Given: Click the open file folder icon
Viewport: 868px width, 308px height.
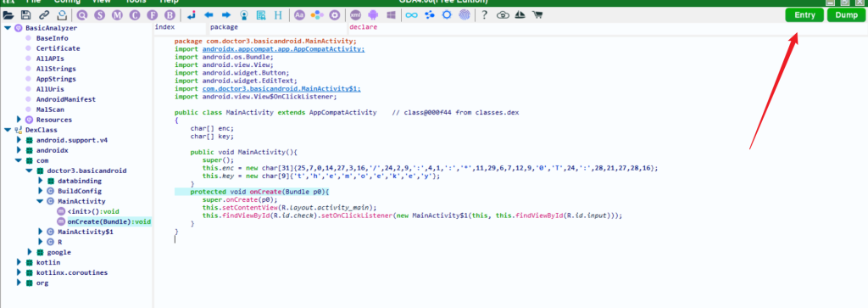Looking at the screenshot, I should (x=8, y=15).
